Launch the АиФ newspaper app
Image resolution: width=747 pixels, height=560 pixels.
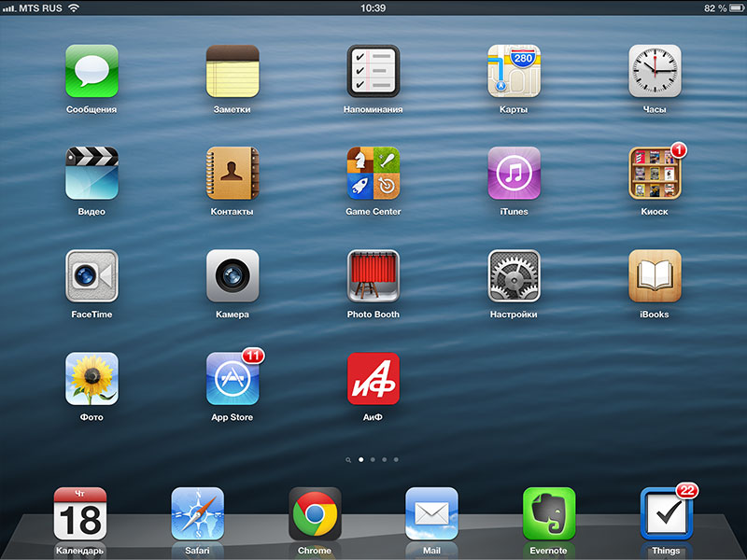coord(373,379)
